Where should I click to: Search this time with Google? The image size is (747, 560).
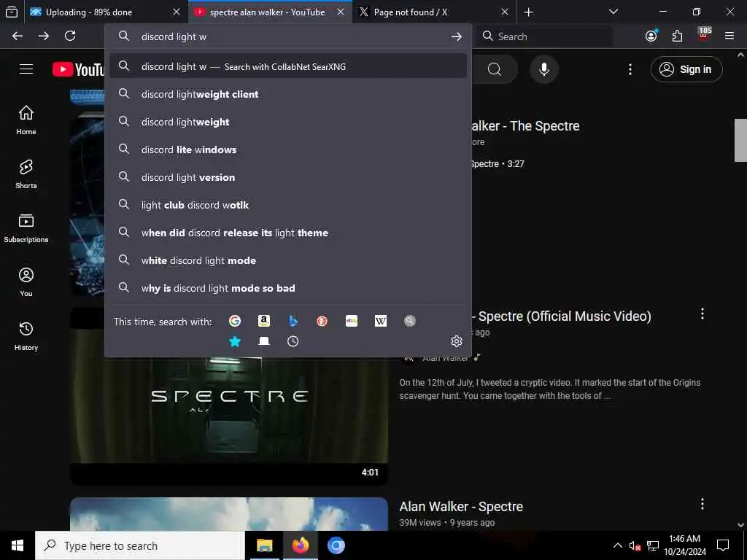(234, 321)
